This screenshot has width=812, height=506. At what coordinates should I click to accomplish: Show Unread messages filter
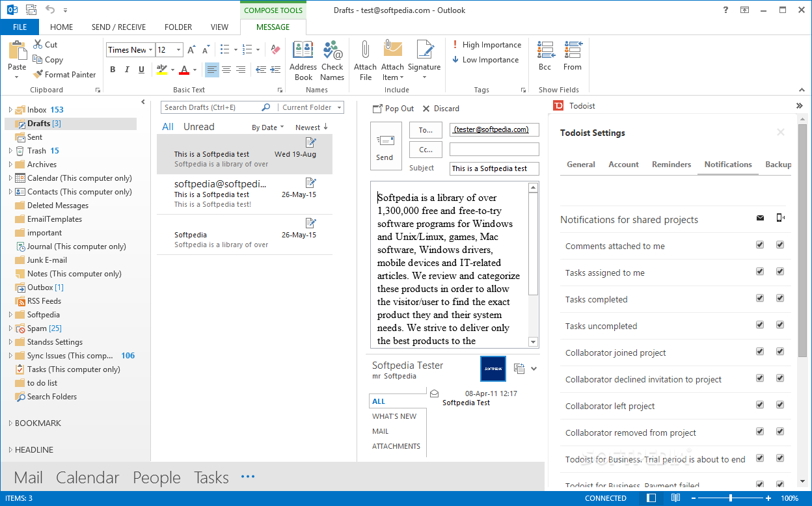tap(198, 127)
